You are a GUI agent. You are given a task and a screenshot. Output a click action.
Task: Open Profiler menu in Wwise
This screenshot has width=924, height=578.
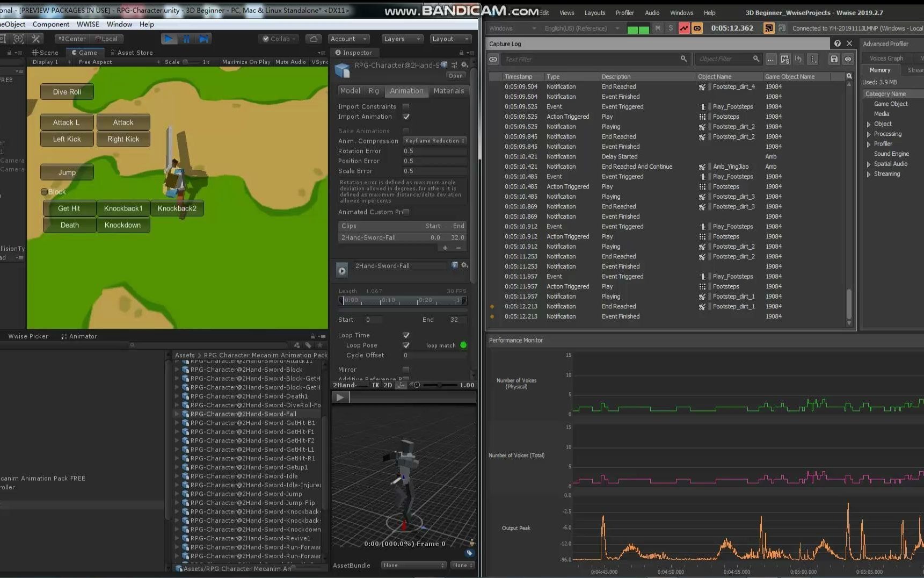[624, 13]
